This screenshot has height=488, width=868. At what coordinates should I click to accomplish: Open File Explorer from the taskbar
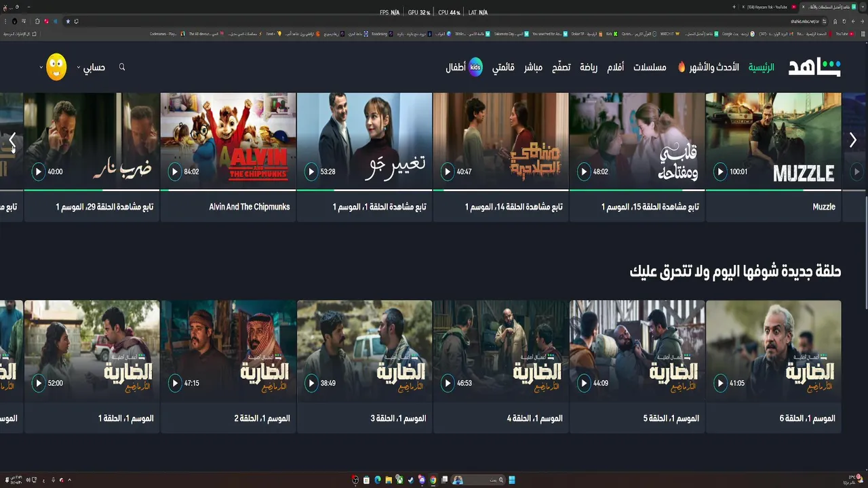pyautogui.click(x=389, y=480)
